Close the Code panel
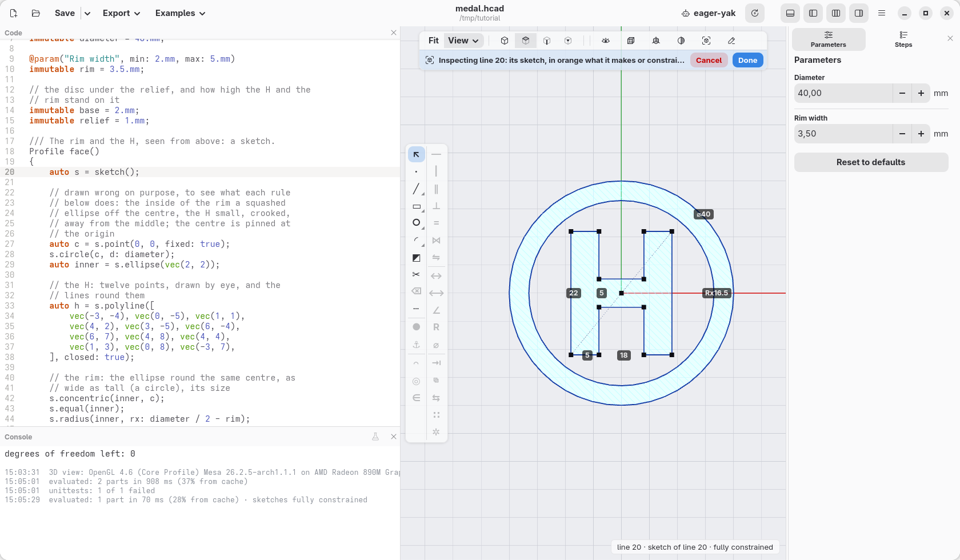The image size is (960, 560). [394, 33]
